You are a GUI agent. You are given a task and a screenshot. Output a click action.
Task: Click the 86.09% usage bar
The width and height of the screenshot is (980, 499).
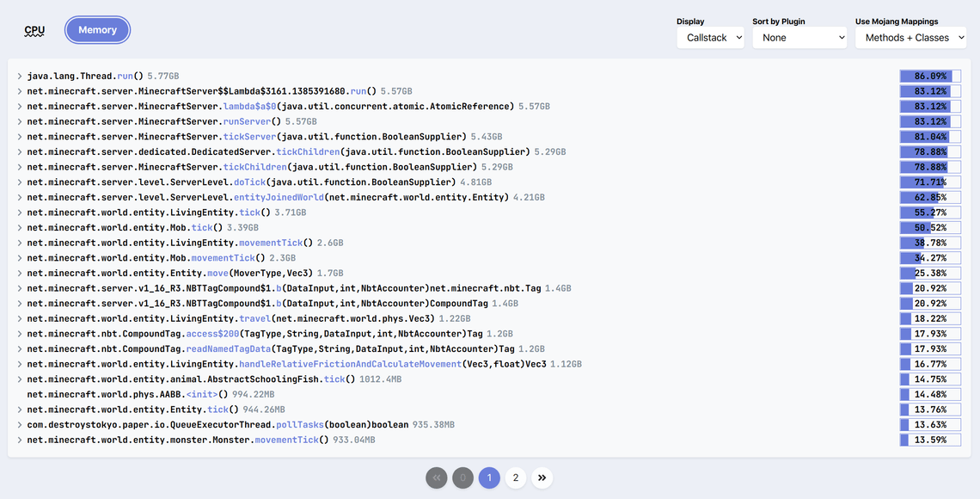930,77
